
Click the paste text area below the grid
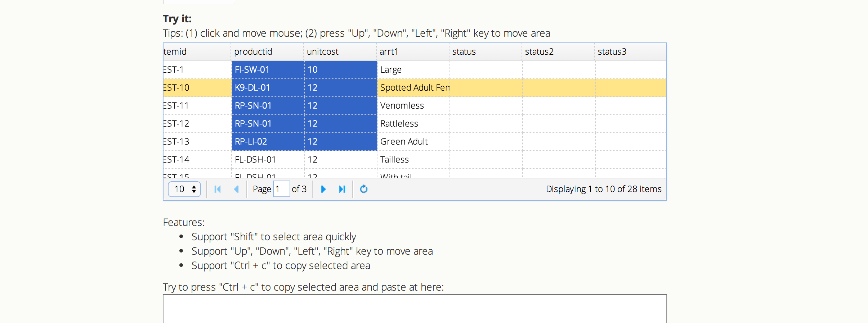[415, 309]
